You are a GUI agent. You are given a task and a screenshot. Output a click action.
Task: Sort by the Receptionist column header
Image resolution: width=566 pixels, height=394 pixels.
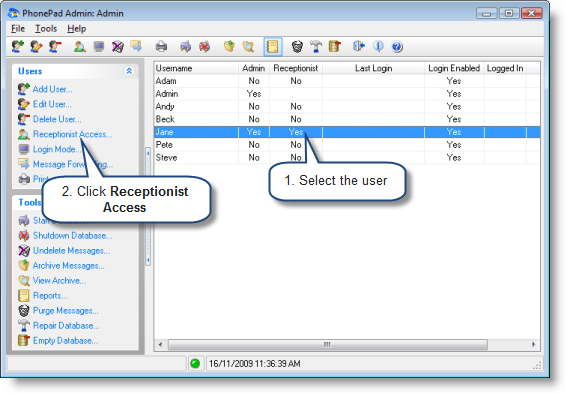tap(296, 68)
